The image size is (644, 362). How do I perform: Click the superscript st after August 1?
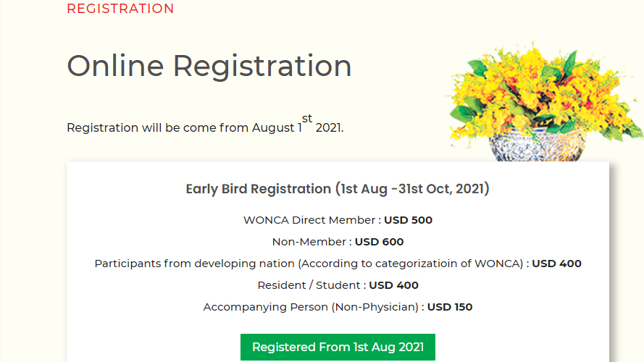click(307, 118)
